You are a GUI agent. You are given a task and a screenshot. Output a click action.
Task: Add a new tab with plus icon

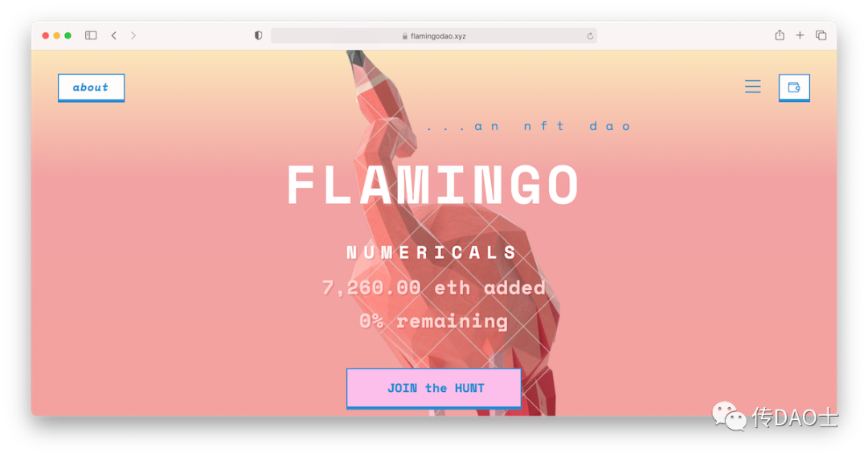tap(800, 35)
